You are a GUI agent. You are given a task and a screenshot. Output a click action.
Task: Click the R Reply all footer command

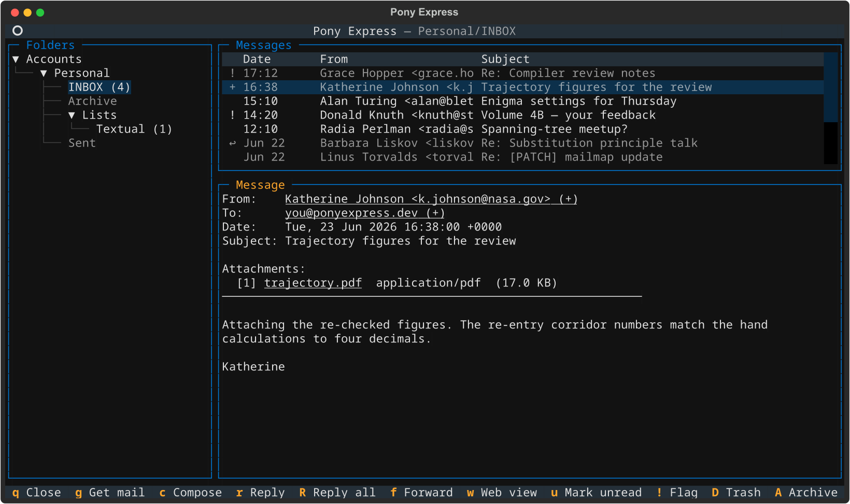[337, 493]
